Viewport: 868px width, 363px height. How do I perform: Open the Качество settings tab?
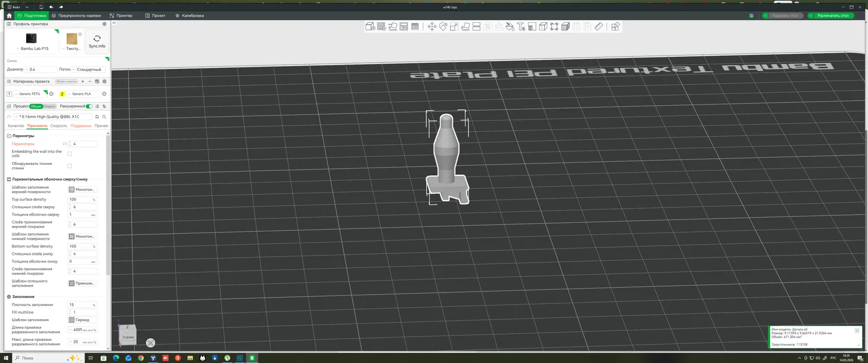tap(16, 126)
